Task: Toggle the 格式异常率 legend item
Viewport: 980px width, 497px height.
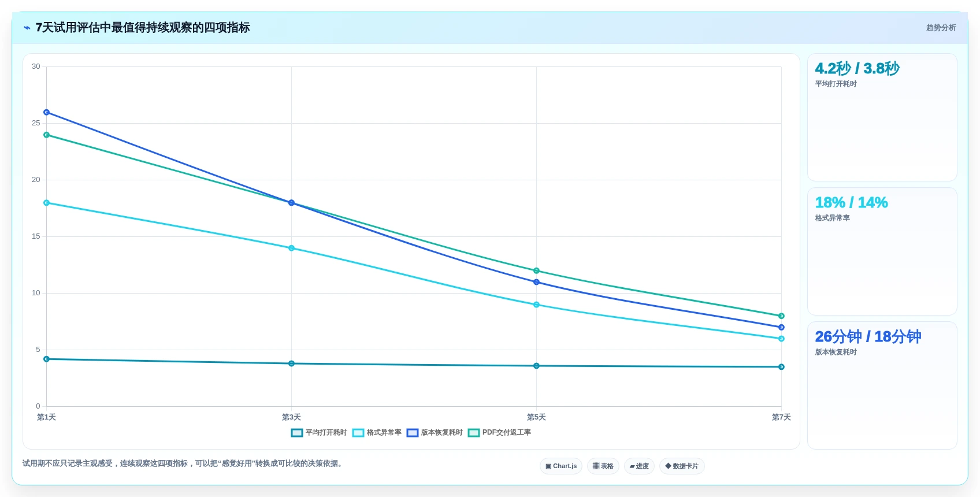Action: coord(377,433)
